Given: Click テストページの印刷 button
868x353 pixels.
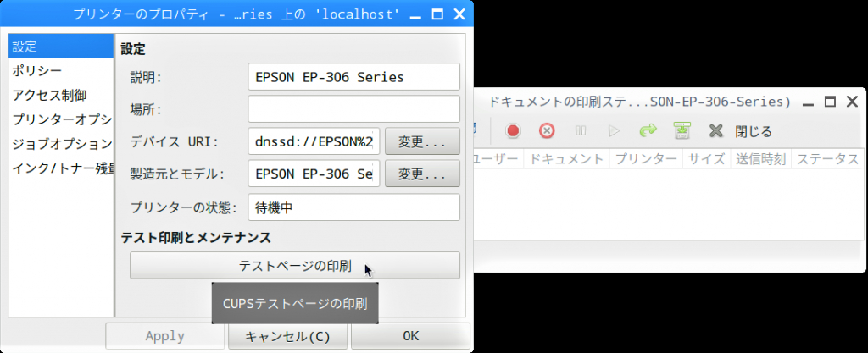Looking at the screenshot, I should tap(294, 266).
